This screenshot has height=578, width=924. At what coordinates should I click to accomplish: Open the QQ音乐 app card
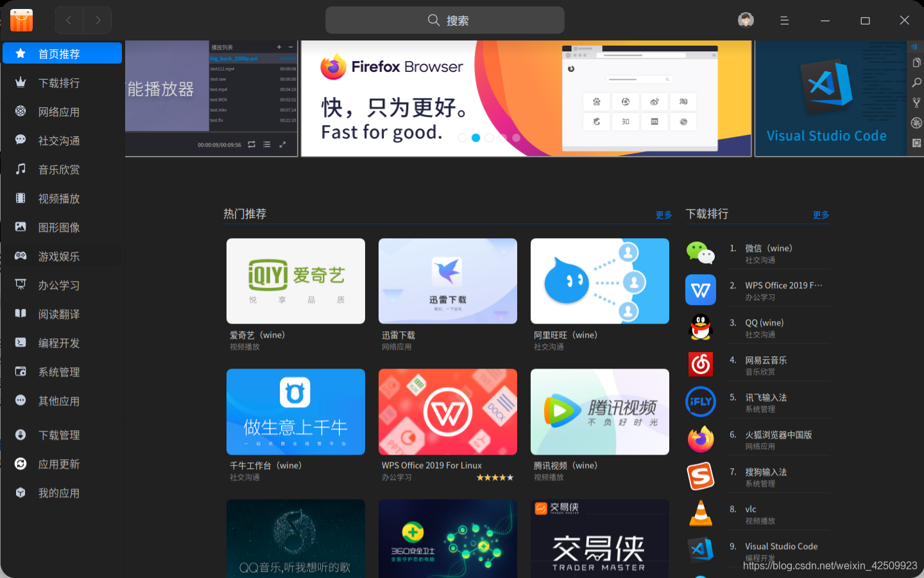[296, 539]
